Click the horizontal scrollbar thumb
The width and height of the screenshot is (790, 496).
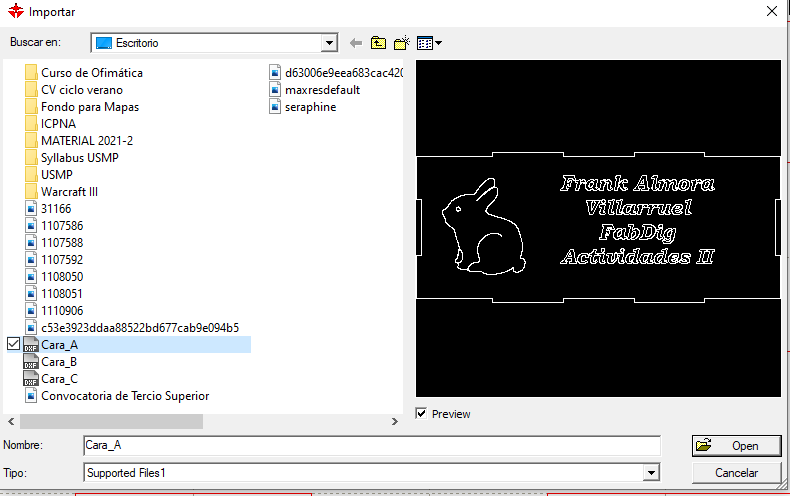[111, 421]
